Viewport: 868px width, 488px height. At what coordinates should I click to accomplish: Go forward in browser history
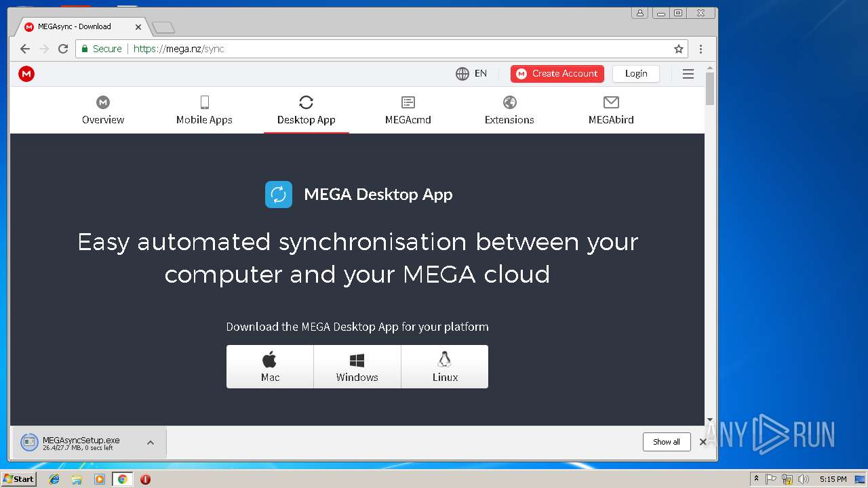pyautogui.click(x=44, y=49)
